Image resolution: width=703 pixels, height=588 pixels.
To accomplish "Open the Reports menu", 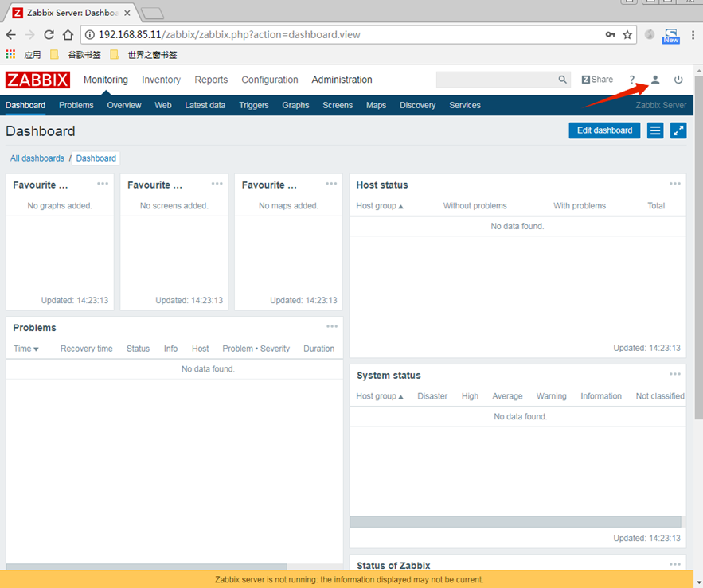I will (x=211, y=80).
